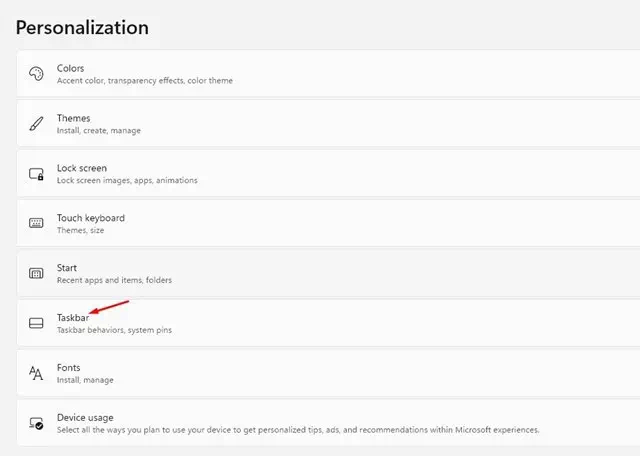Open the Themes settings
This screenshot has width=640, height=456.
[x=328, y=124]
